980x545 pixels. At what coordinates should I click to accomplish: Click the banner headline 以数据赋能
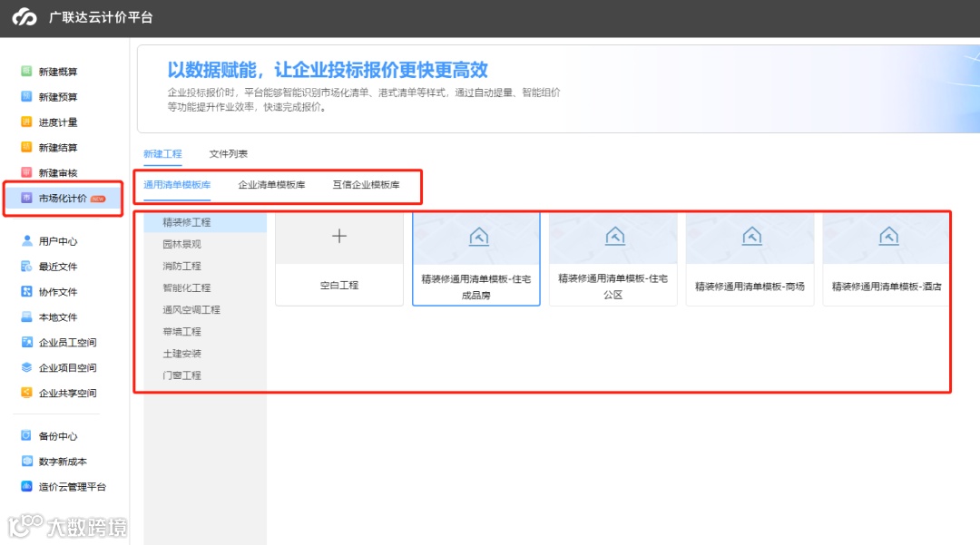click(x=328, y=69)
